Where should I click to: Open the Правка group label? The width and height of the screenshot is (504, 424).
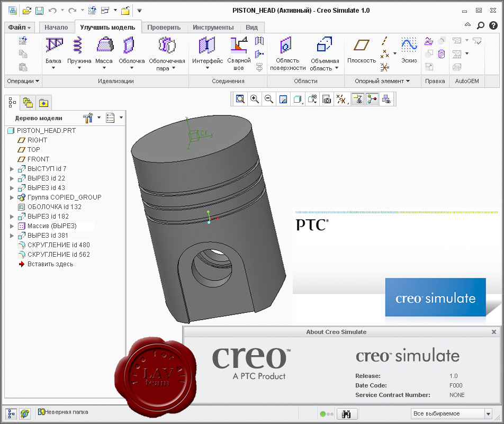pos(435,81)
